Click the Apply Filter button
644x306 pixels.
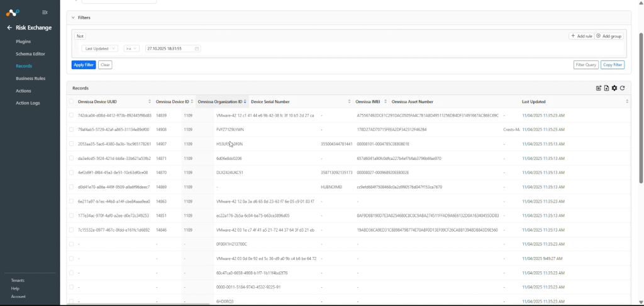[84, 65]
